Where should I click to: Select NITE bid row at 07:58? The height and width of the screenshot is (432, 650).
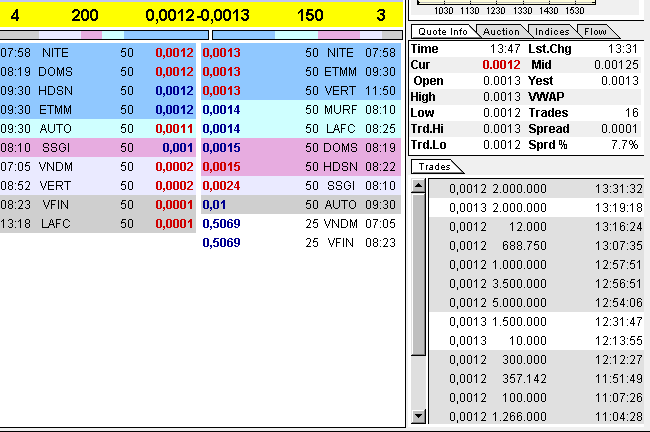pyautogui.click(x=98, y=52)
